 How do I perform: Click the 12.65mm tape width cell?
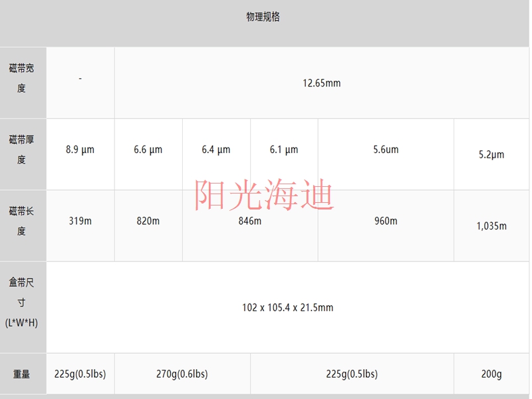(322, 83)
